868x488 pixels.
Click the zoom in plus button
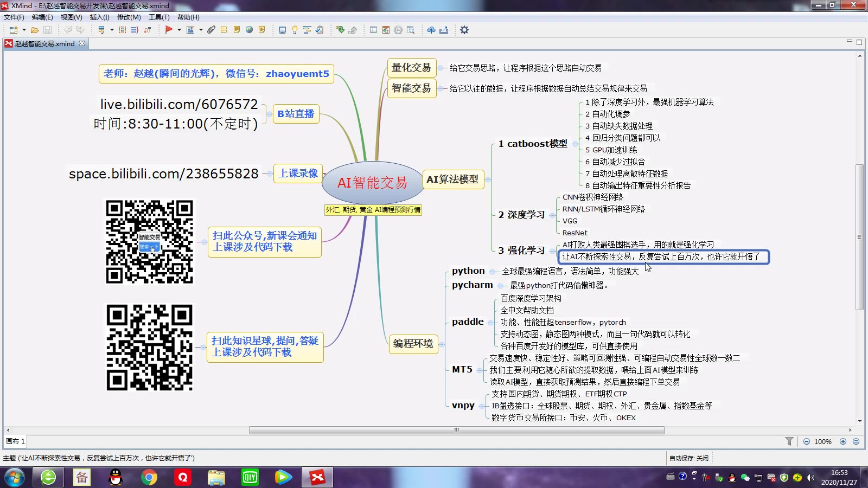(843, 441)
